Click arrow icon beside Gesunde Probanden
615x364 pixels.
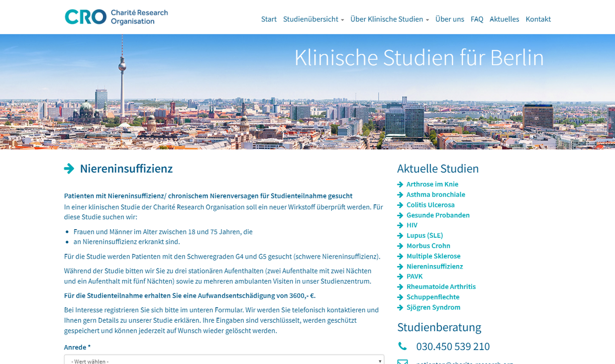400,215
